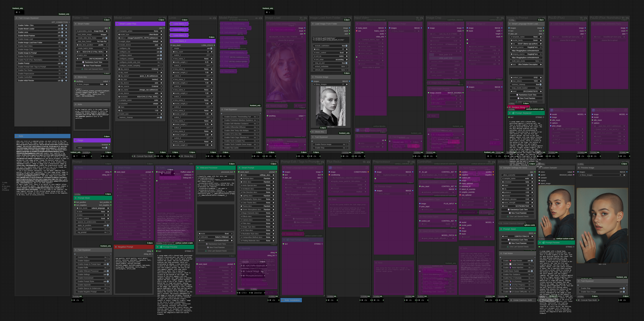644x321 pixels.
Task: Open the Lighting desc combo in Smart Prompt
Action: click(x=257, y=196)
